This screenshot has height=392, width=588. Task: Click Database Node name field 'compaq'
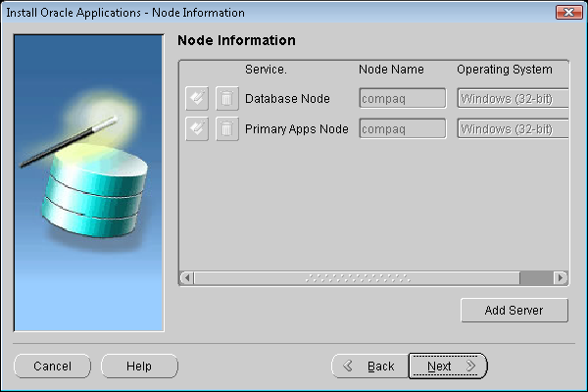coord(403,98)
